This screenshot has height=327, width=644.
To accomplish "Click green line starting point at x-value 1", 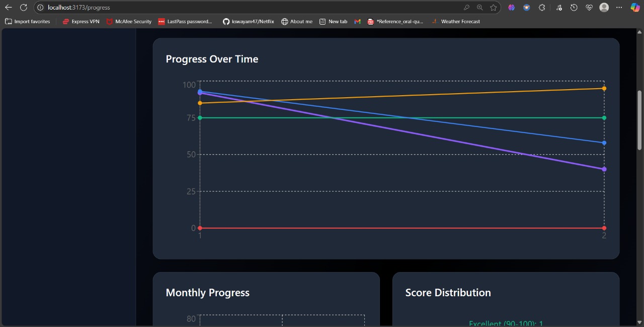I will coord(200,118).
